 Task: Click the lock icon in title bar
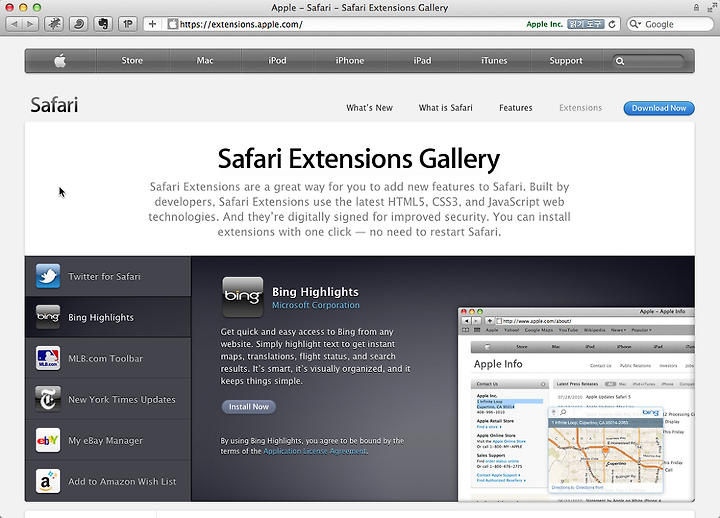(696, 7)
